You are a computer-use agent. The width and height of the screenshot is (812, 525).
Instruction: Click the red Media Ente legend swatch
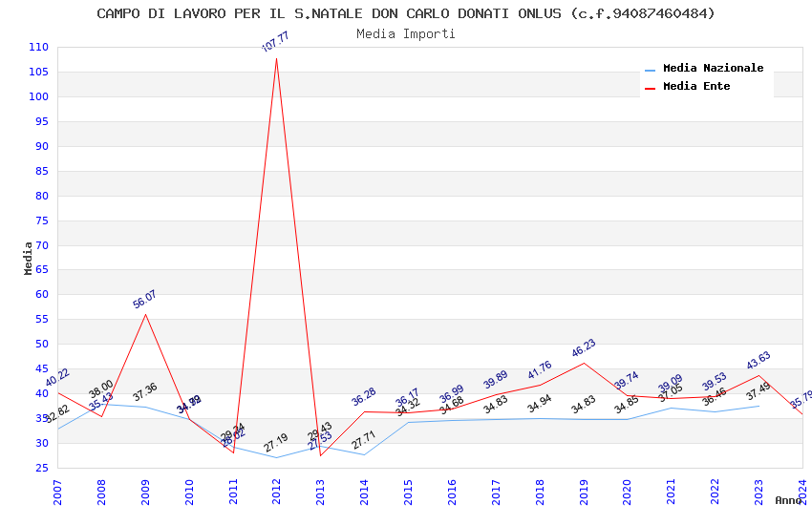(650, 89)
